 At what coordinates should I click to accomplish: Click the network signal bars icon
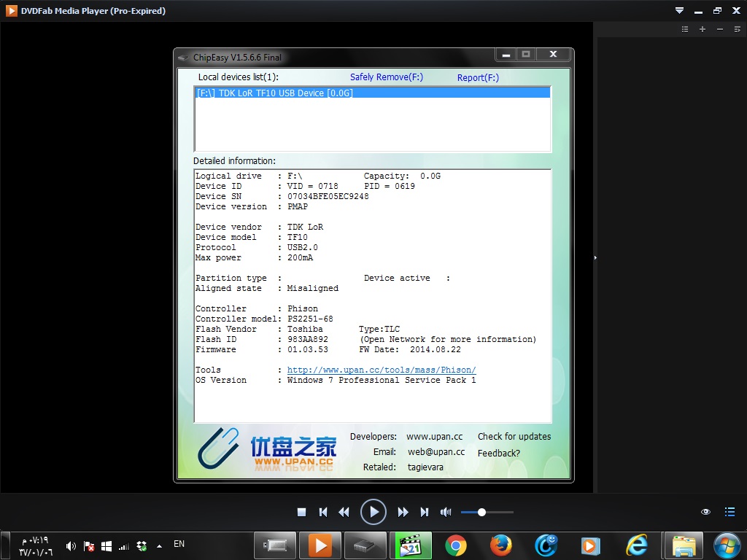click(x=124, y=546)
